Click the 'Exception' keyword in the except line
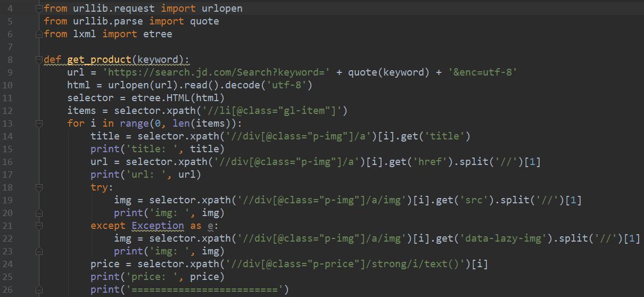 [x=158, y=226]
